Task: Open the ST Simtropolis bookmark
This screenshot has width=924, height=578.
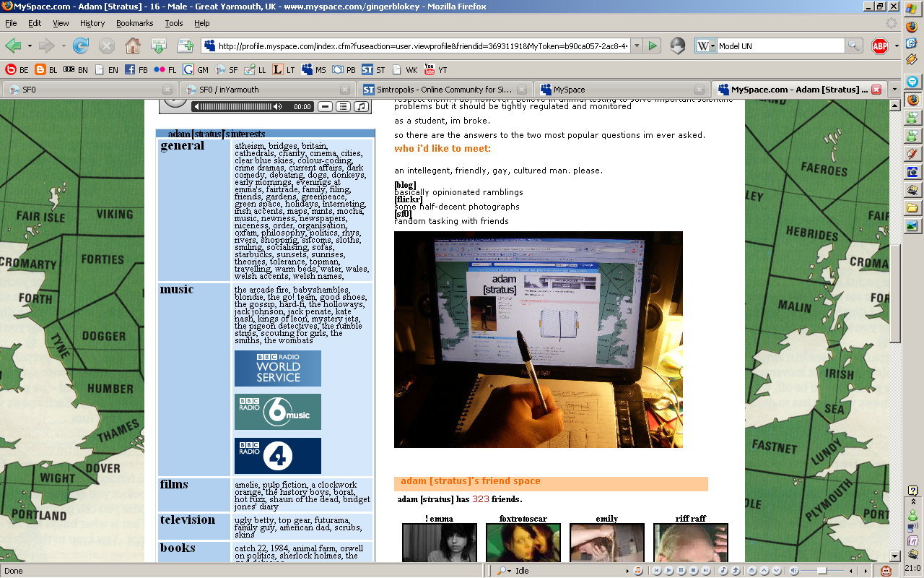Action: click(x=374, y=69)
